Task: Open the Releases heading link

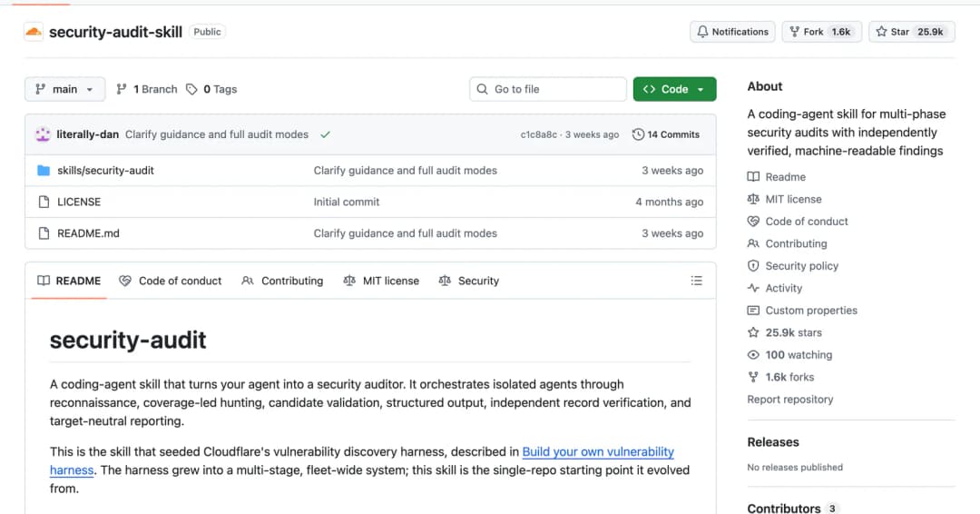Action: (x=773, y=442)
